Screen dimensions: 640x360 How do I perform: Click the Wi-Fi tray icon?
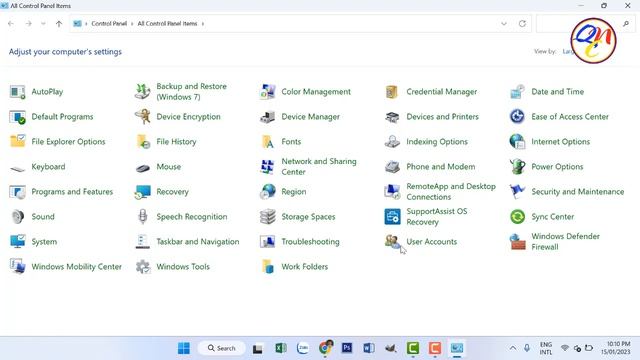[565, 348]
